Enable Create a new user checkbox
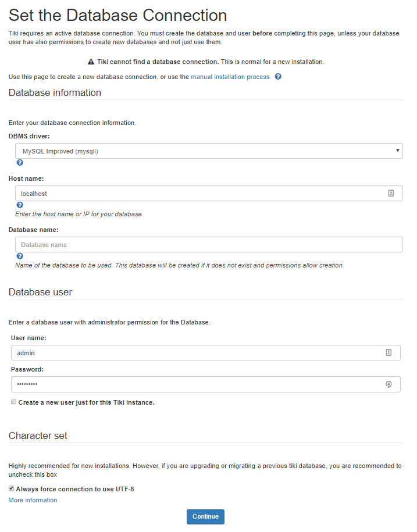417x532 pixels. point(13,402)
